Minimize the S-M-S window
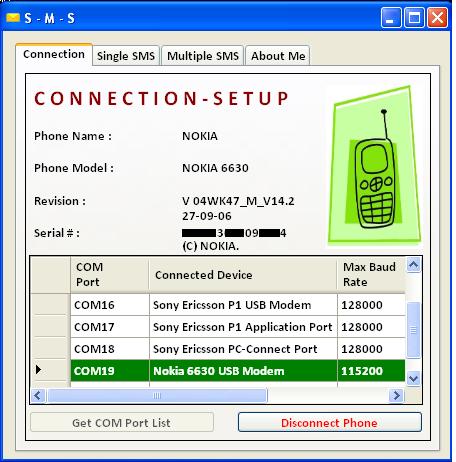The height and width of the screenshot is (462, 456). [391, 18]
